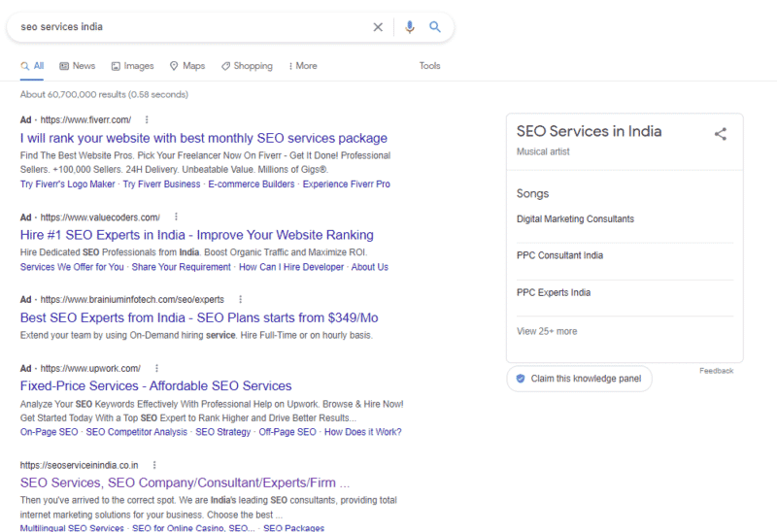The width and height of the screenshot is (777, 532).
Task: Open the Tools options
Action: (x=429, y=66)
